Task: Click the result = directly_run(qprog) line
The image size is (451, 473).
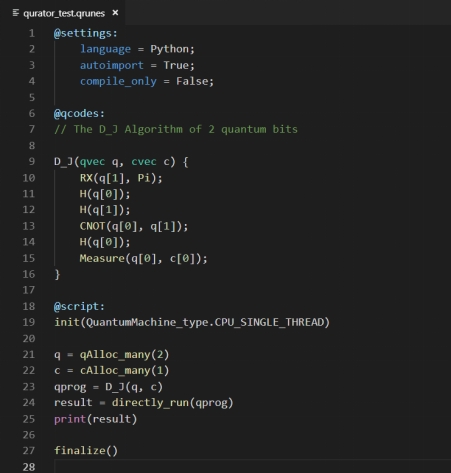Action: point(144,403)
